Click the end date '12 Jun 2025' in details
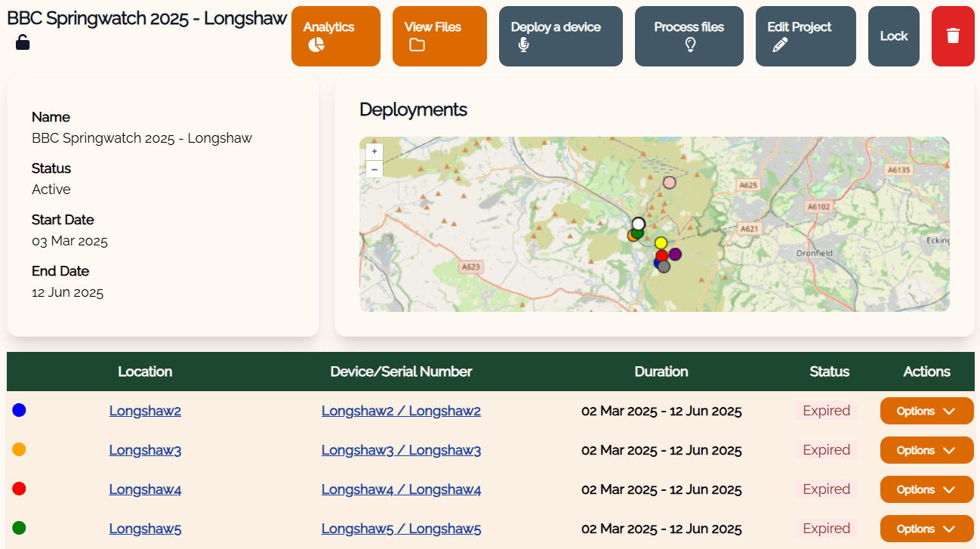Viewport: 980px width, 549px height. click(67, 292)
